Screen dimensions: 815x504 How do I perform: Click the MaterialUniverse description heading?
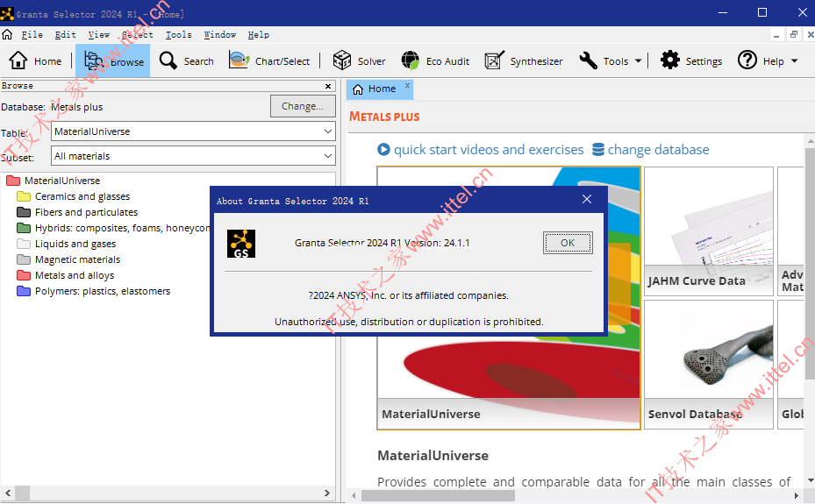point(433,456)
